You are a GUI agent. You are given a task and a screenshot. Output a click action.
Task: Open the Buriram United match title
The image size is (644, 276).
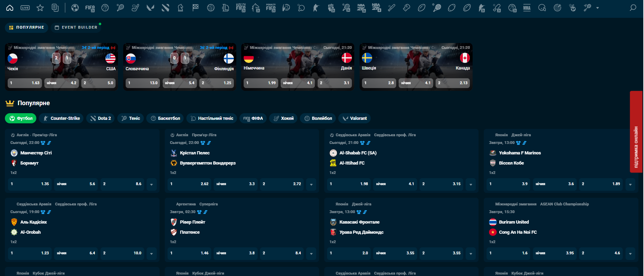coord(514,222)
